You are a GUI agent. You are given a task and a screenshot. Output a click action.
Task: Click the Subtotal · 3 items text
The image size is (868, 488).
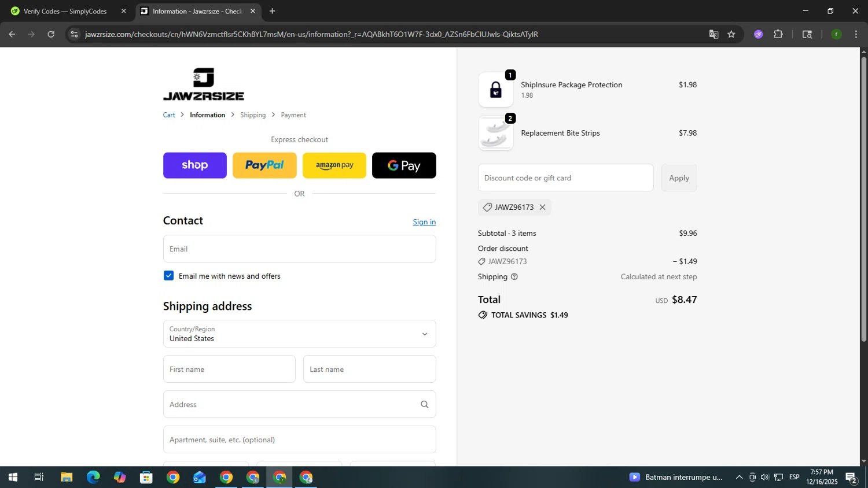[x=507, y=233]
